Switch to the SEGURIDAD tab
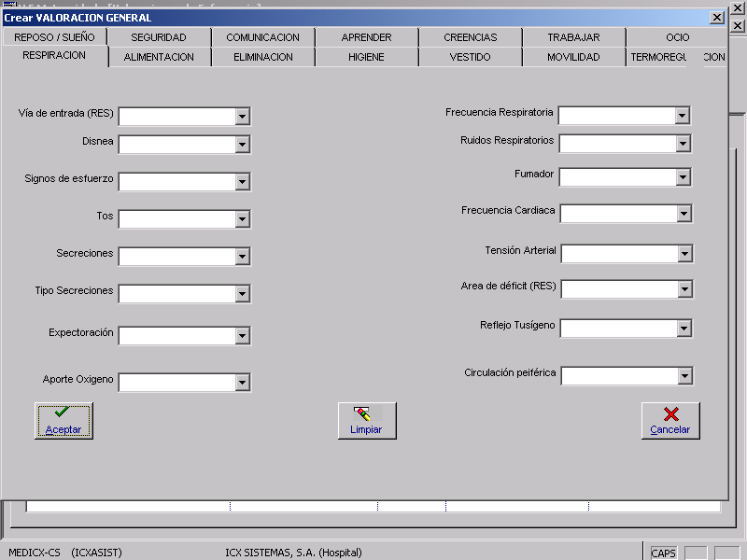Image resolution: width=747 pixels, height=560 pixels. click(x=159, y=37)
